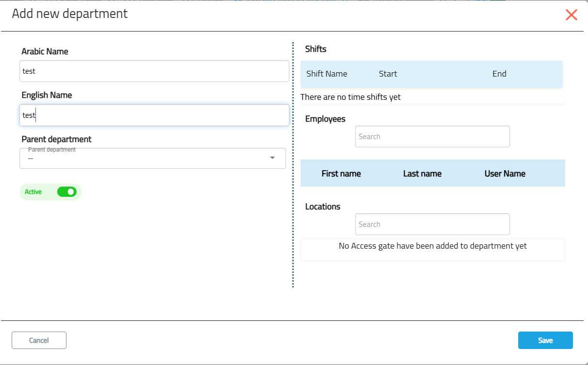Click the English Name text field
The image size is (588, 365).
(x=154, y=115)
